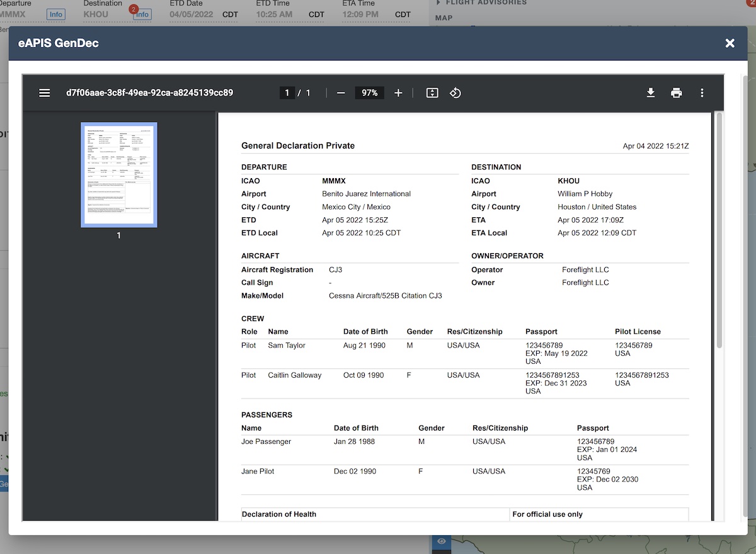Viewport: 756px width, 554px height.
Task: Zoom in with the plus icon
Action: coord(398,93)
